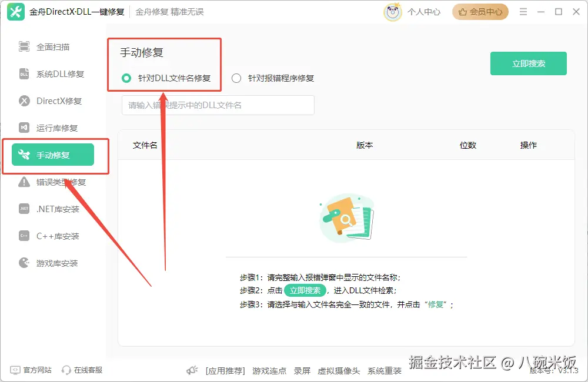
Task: Click the 版本 column header
Action: (x=365, y=145)
